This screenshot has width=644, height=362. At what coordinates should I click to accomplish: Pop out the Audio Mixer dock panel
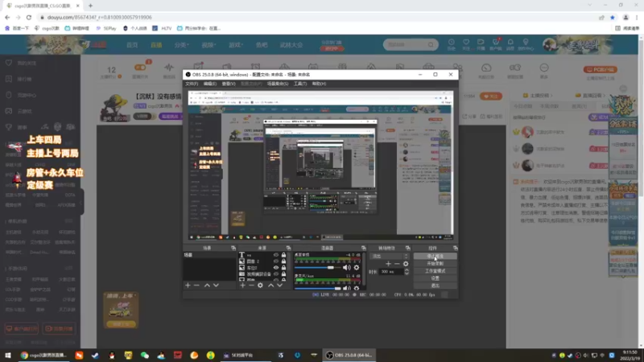(x=364, y=248)
